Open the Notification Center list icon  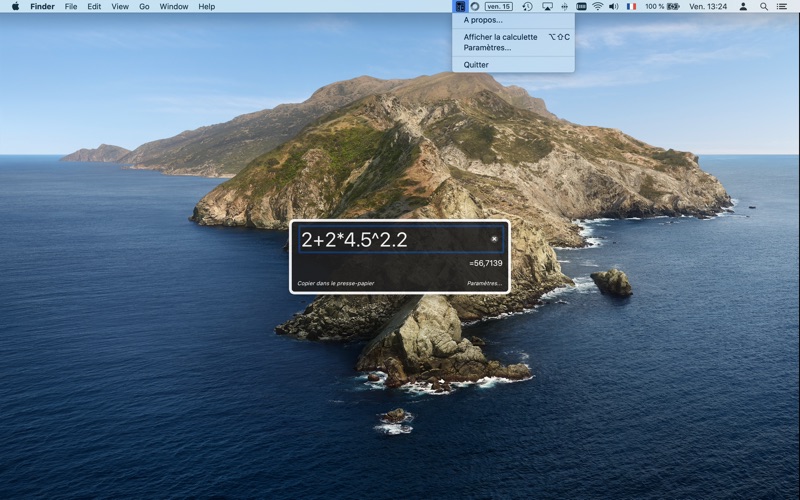click(782, 6)
